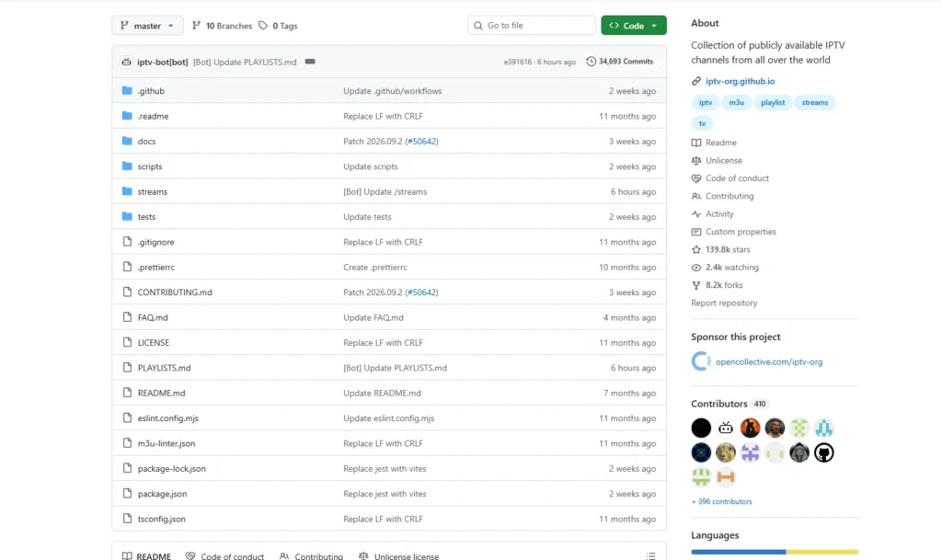Click the .gitignore file icon

[127, 242]
